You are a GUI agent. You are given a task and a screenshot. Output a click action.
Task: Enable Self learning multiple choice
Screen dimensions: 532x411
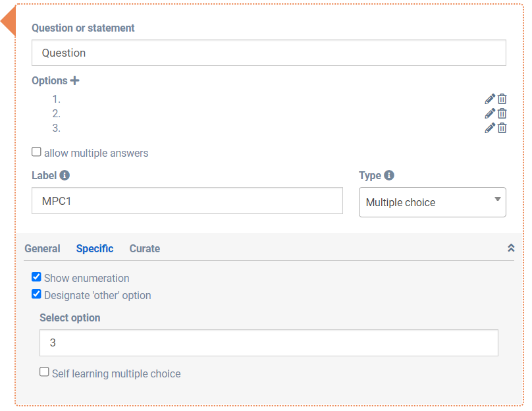pos(45,372)
